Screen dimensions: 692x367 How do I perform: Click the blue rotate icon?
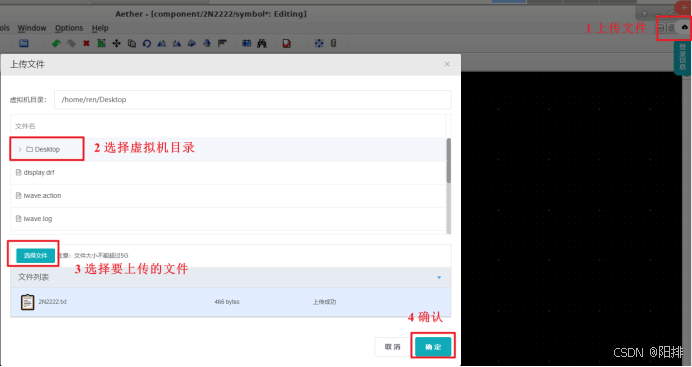(147, 43)
